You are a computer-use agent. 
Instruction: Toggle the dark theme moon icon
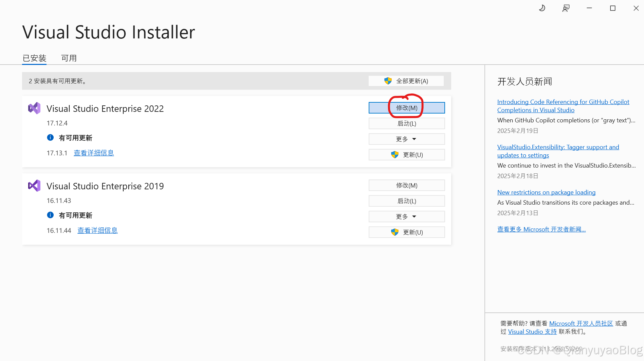(x=542, y=8)
